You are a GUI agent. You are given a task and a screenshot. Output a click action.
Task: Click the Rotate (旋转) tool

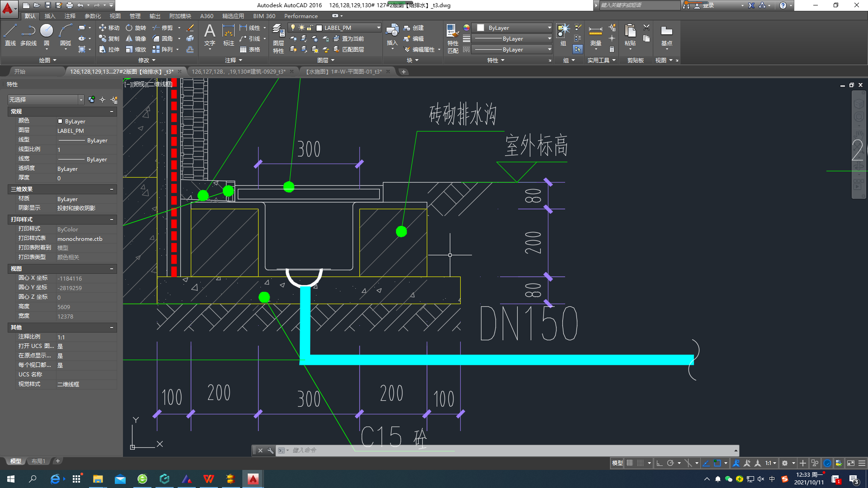coord(136,28)
